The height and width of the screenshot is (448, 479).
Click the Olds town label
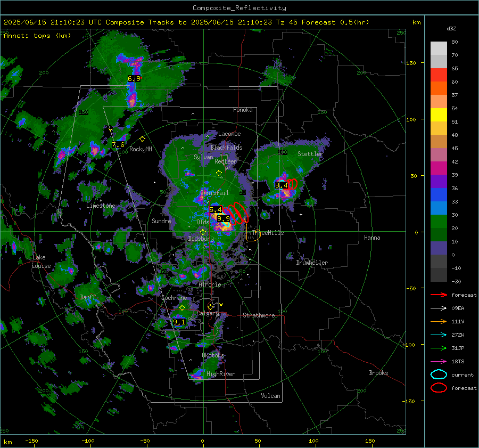click(x=203, y=222)
